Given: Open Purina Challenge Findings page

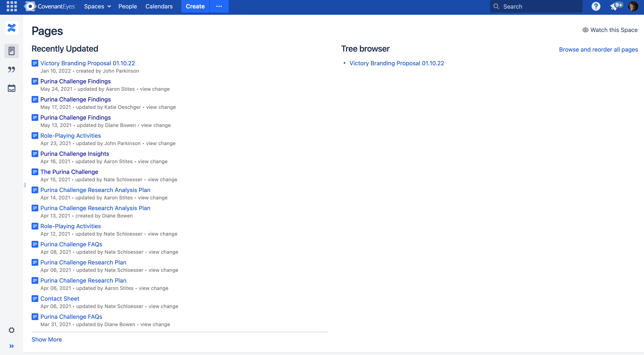Looking at the screenshot, I should coord(75,81).
